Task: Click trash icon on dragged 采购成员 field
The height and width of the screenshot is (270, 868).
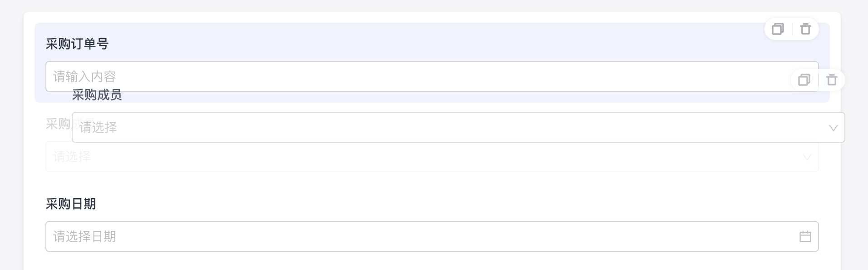Action: (832, 80)
